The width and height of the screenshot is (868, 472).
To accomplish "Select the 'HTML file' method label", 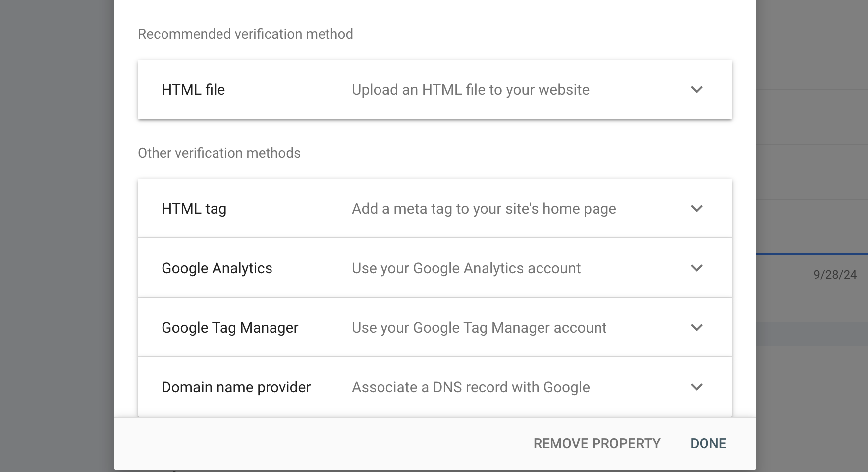I will tap(193, 90).
